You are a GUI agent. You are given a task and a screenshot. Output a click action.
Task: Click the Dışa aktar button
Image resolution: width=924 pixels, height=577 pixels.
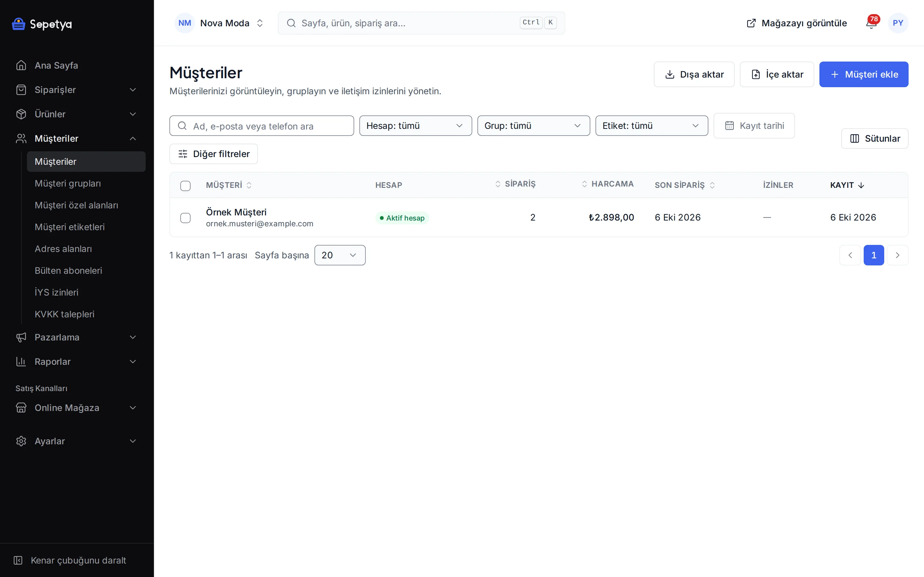[x=694, y=74]
